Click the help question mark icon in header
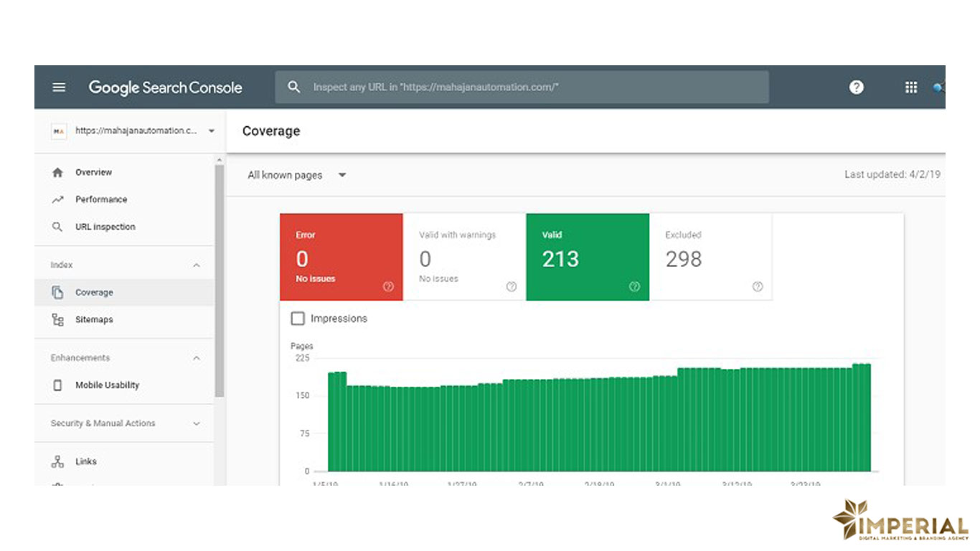This screenshot has width=980, height=551. pyautogui.click(x=856, y=88)
